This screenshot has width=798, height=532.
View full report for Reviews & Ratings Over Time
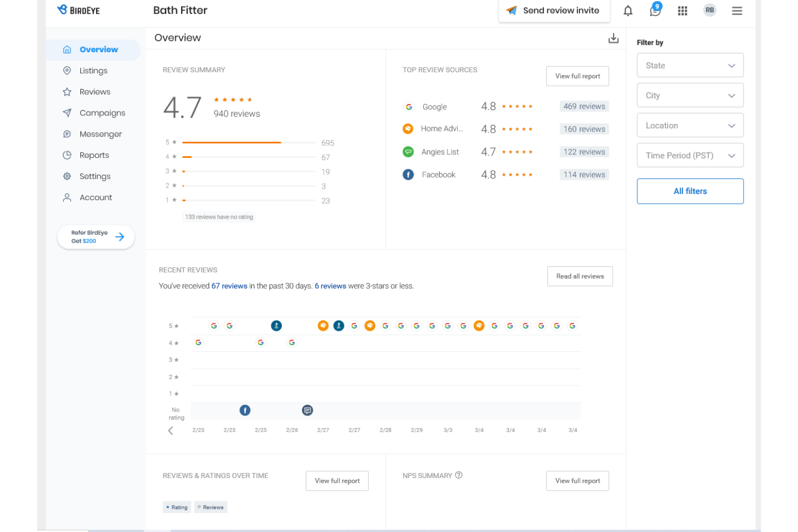337,481
